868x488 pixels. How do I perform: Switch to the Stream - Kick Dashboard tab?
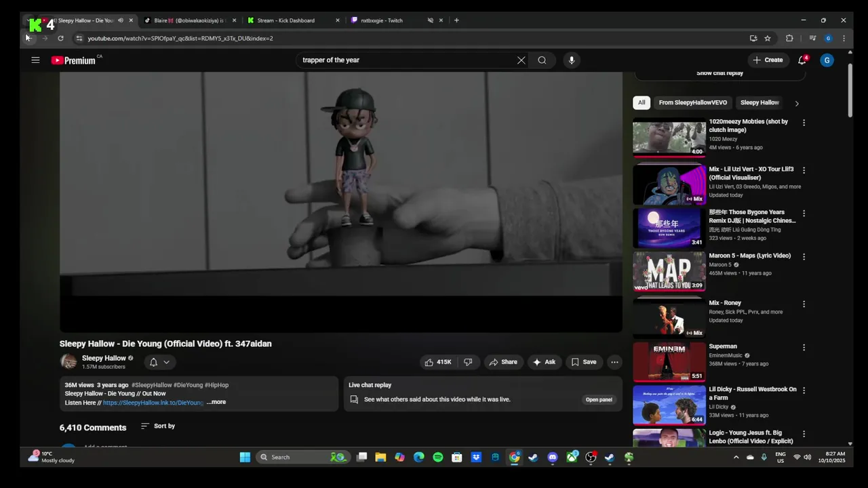coord(292,20)
